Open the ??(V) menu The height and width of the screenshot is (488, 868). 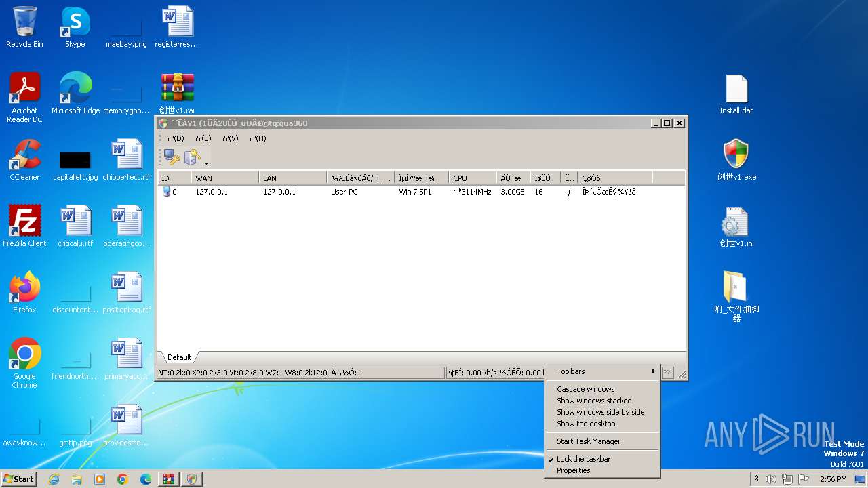click(x=230, y=138)
